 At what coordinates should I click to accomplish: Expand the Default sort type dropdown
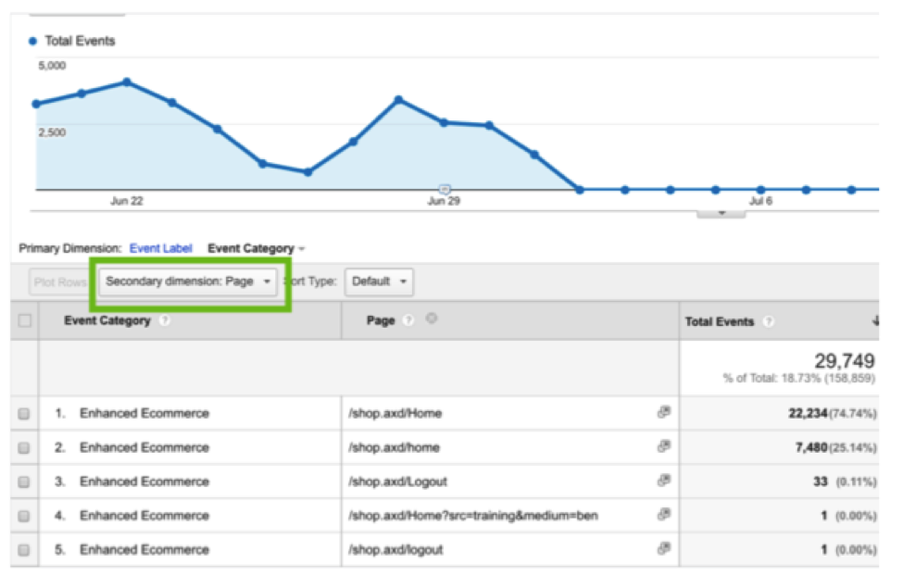(379, 281)
